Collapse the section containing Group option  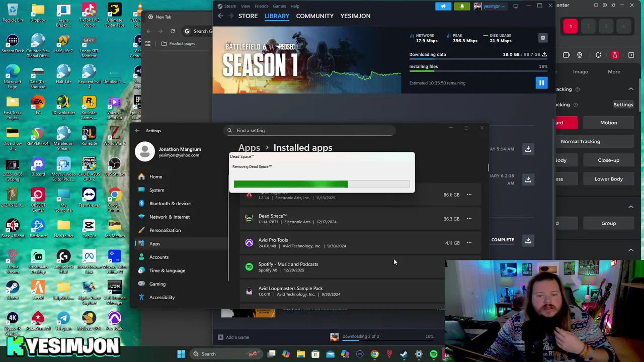coord(631,207)
